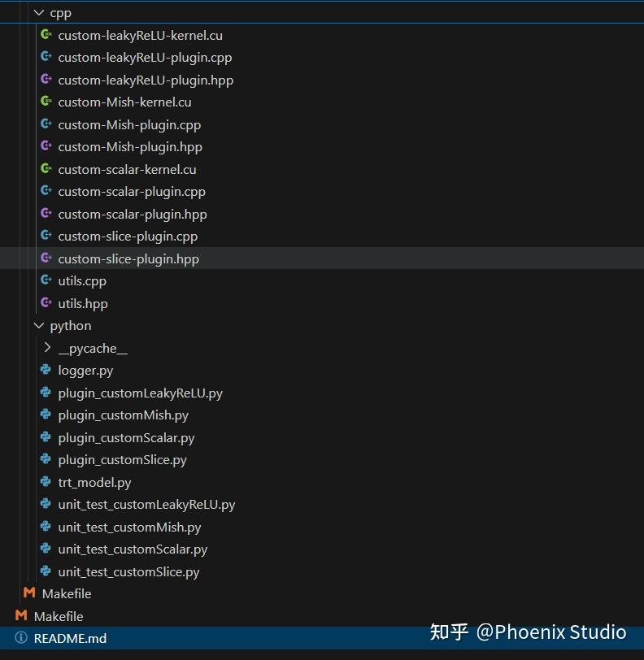Viewport: 644px width, 660px height.
Task: Click the Python icon beside trt_model.py
Action: [46, 482]
